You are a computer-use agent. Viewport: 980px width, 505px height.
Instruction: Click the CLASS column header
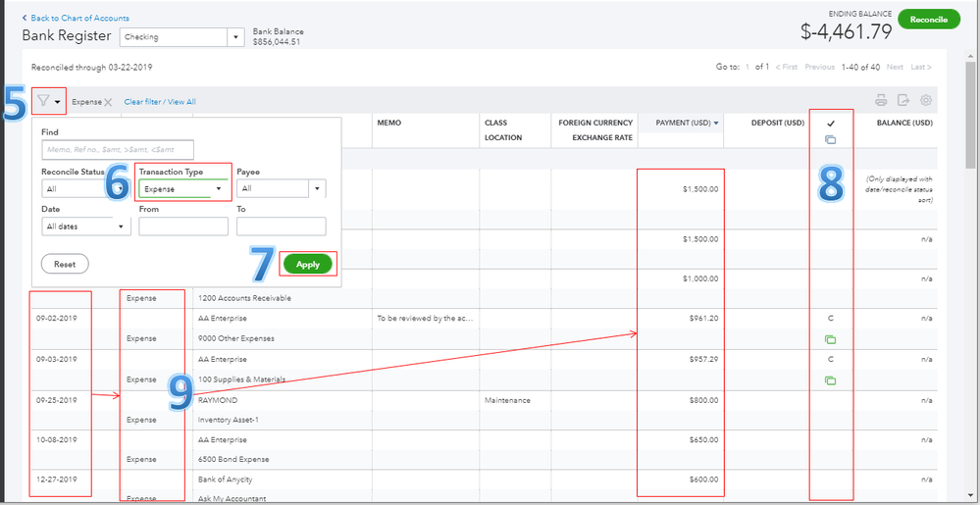[x=495, y=124]
